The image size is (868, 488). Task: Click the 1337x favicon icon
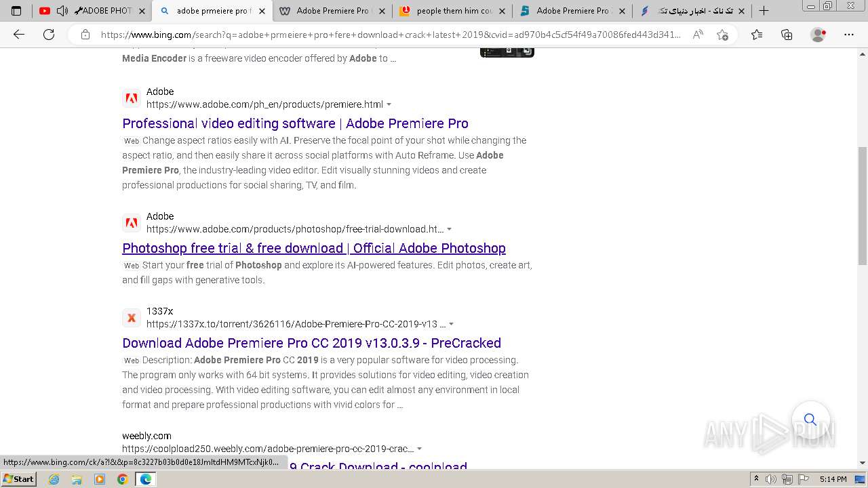coord(132,318)
